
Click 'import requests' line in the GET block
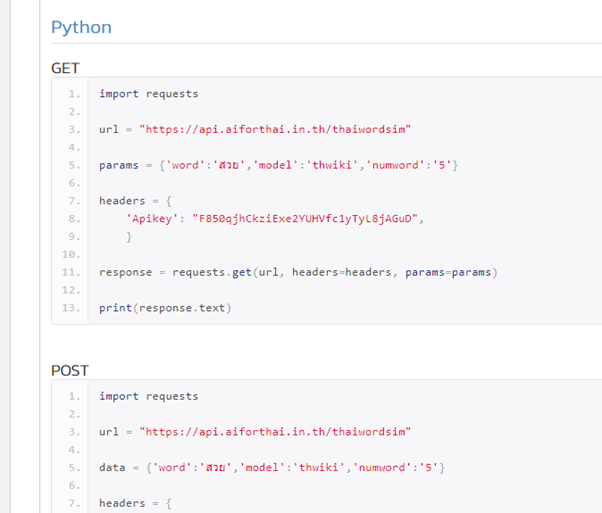(149, 94)
